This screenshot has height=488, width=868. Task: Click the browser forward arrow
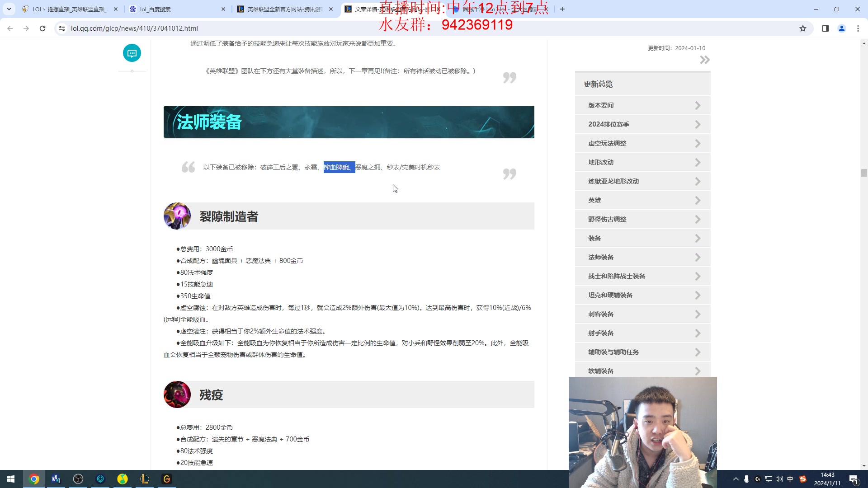point(26,28)
